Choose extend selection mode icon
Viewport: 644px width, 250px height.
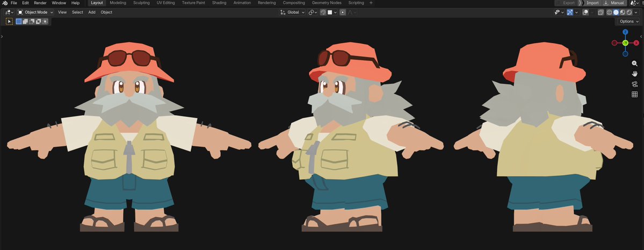pyautogui.click(x=25, y=22)
